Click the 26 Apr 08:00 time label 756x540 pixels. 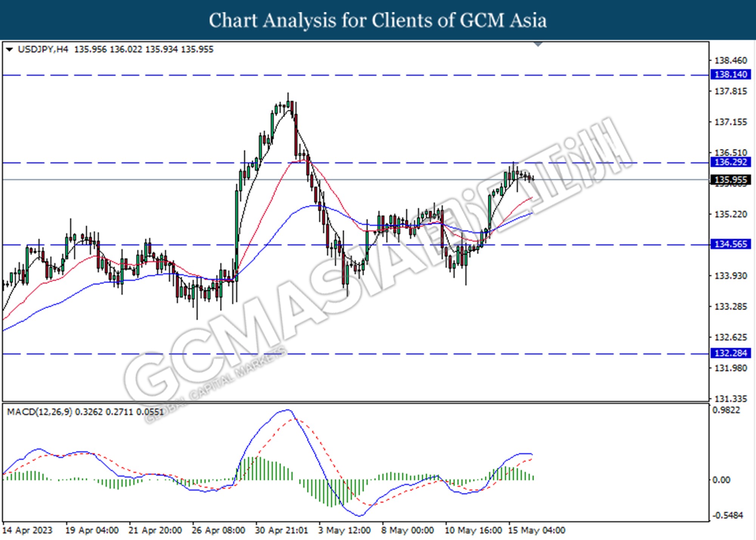[218, 530]
